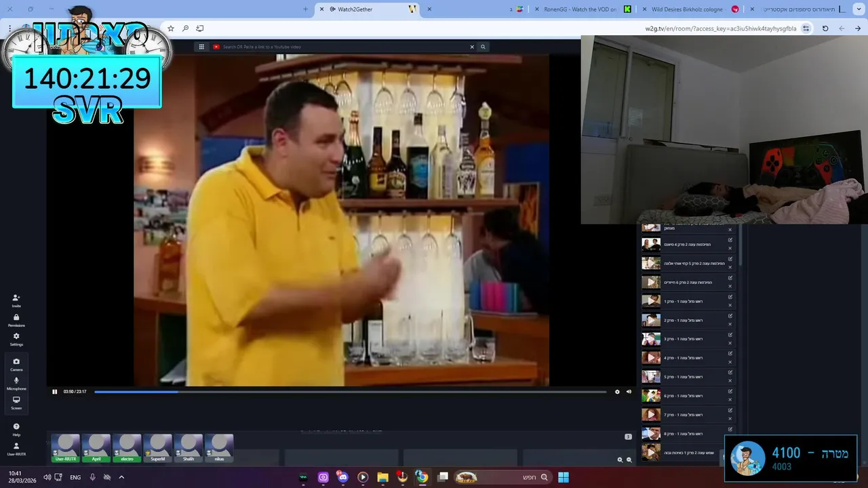The height and width of the screenshot is (488, 868).
Task: Click the video link search field
Action: click(342, 47)
